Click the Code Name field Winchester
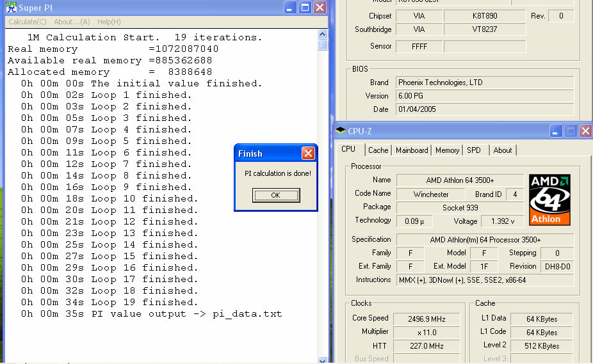Screen dimensions: 593x364 pos(431,194)
